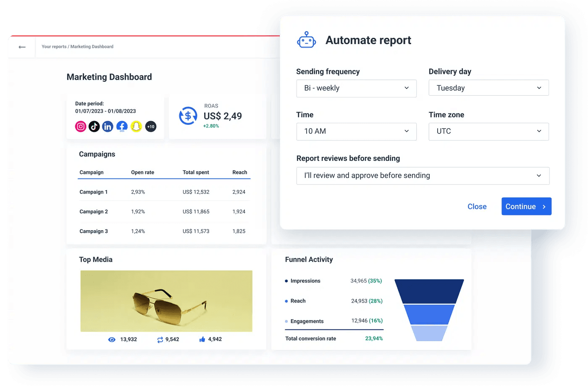Open the Report reviews before sending dropdown

pyautogui.click(x=423, y=176)
